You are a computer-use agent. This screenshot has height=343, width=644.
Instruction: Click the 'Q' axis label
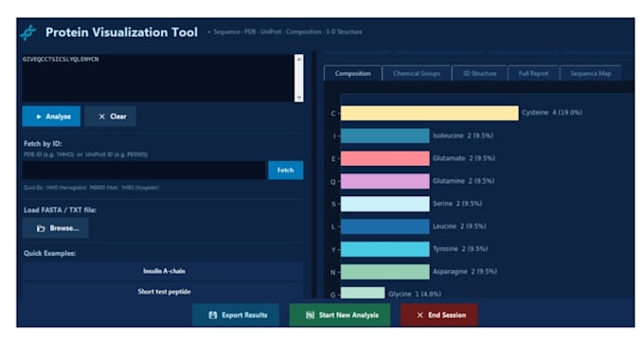[333, 182]
